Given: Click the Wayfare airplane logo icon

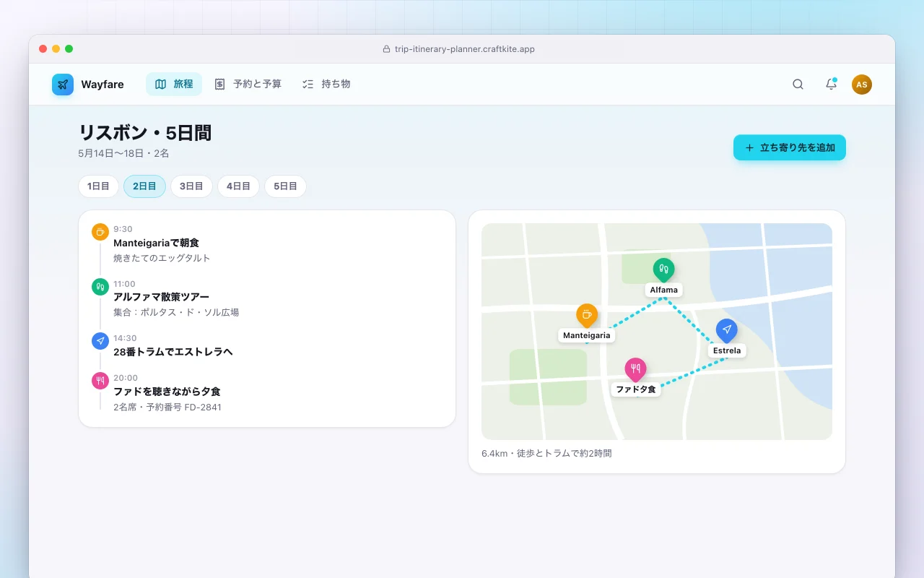Looking at the screenshot, I should pyautogui.click(x=63, y=85).
